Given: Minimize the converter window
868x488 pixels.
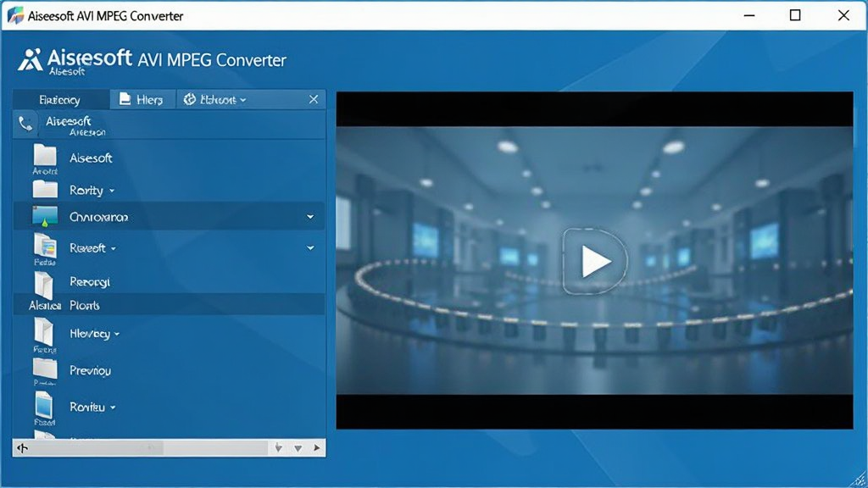Looking at the screenshot, I should coord(749,15).
